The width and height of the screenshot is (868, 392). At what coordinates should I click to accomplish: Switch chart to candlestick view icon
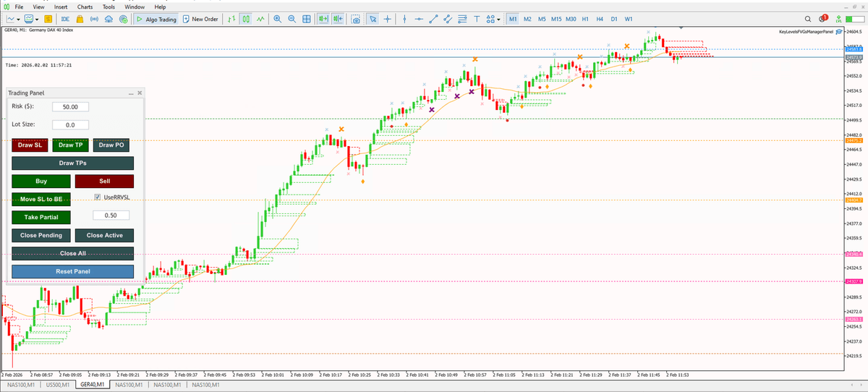click(x=246, y=20)
